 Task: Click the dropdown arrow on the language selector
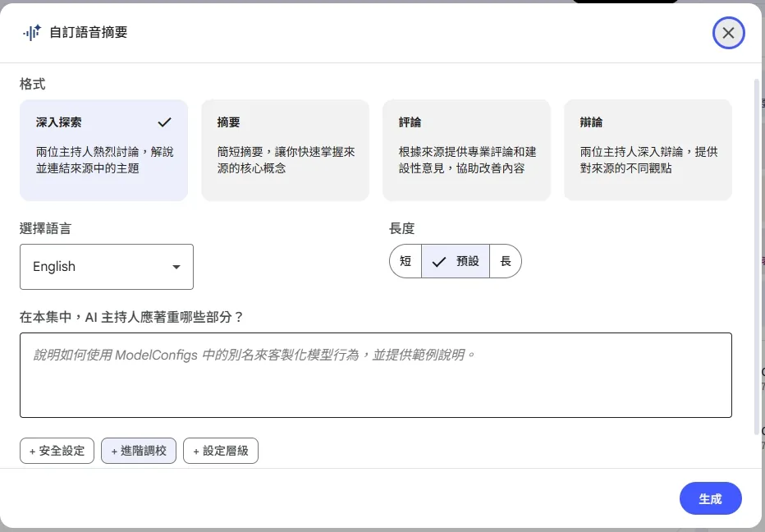(175, 266)
